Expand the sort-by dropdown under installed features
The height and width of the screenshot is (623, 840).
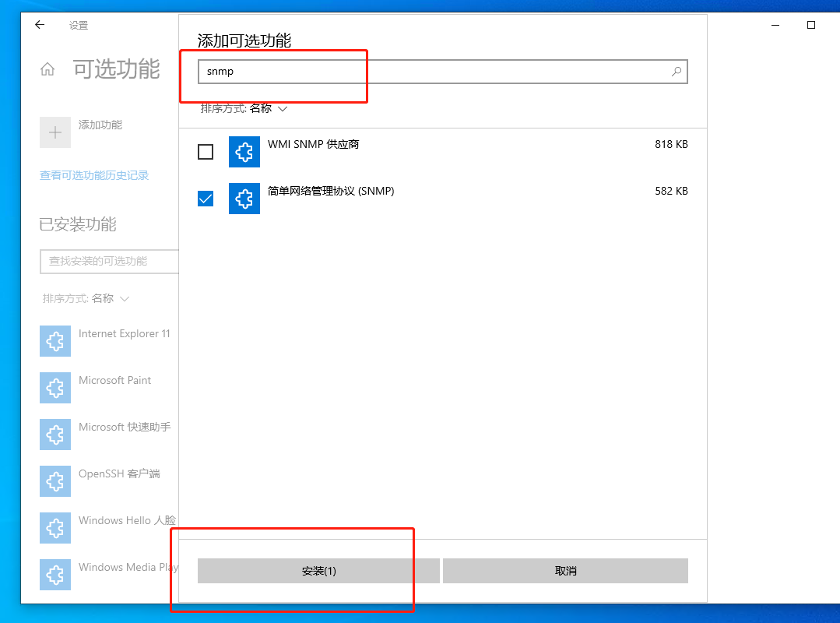[86, 298]
